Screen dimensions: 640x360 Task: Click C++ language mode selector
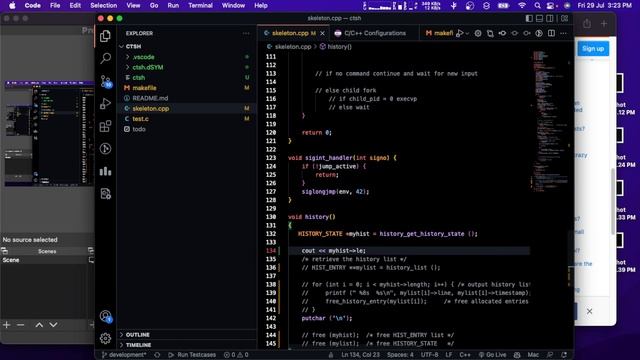(465, 355)
